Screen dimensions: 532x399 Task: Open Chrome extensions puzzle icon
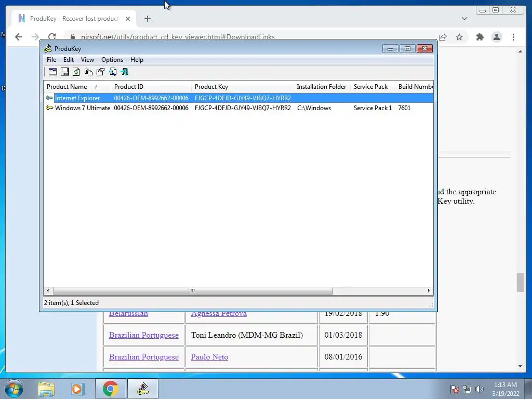480,37
